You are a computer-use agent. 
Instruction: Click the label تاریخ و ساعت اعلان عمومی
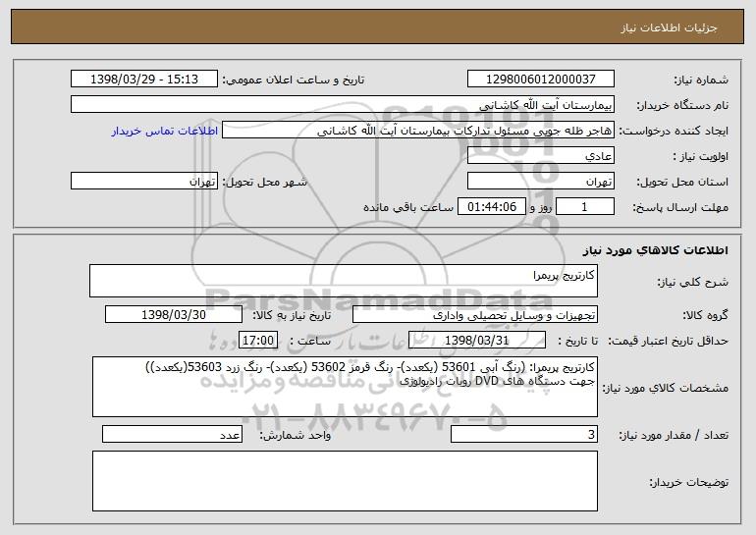point(294,80)
